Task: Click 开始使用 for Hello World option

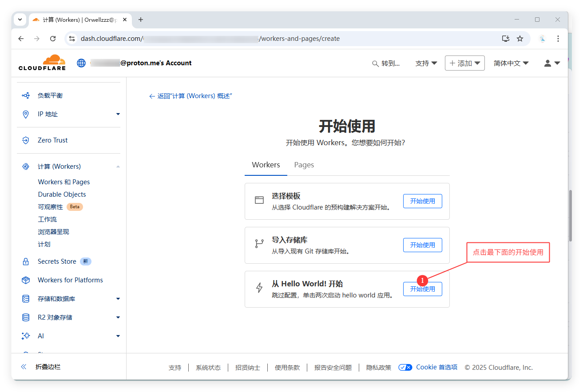Action: [x=422, y=289]
